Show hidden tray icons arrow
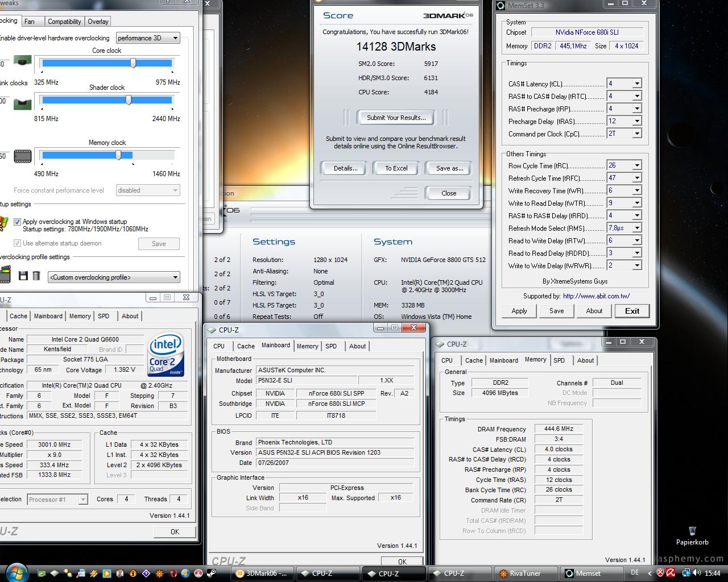The height and width of the screenshot is (582, 728). 650,573
